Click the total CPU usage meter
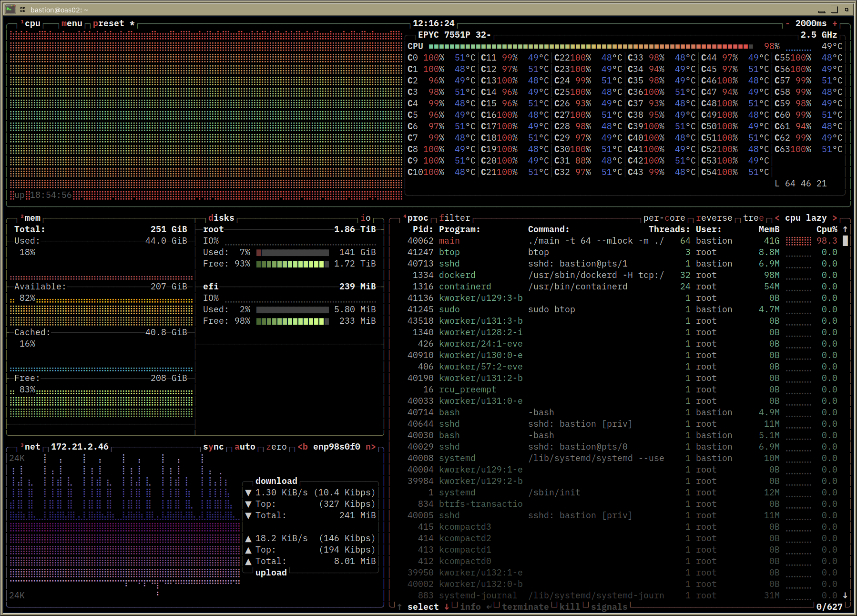This screenshot has width=857, height=616. pos(591,46)
